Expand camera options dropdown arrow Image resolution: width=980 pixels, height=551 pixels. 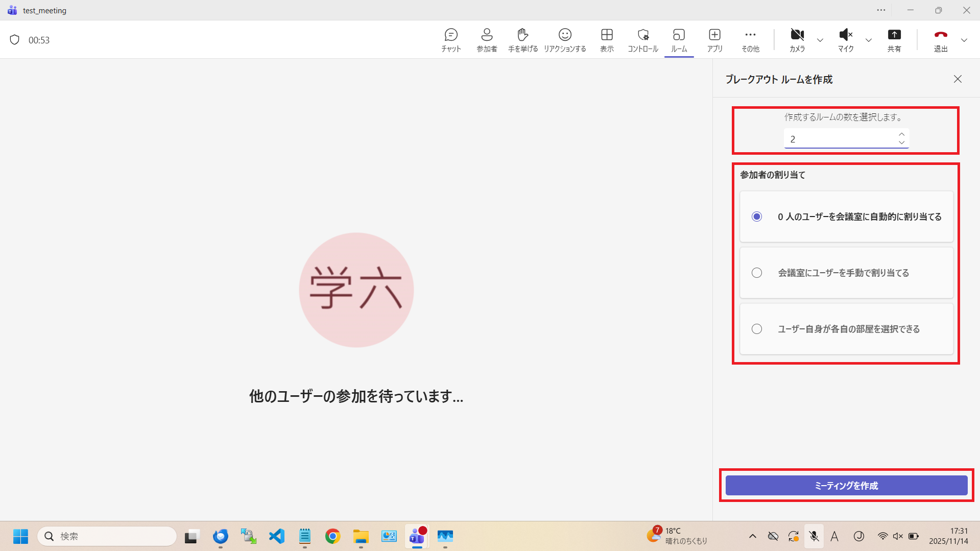(x=820, y=40)
